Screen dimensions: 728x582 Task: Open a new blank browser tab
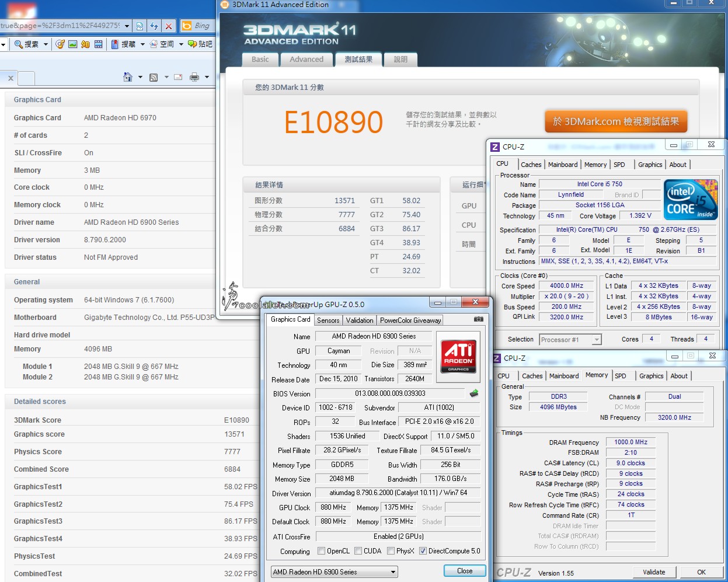tap(26, 78)
